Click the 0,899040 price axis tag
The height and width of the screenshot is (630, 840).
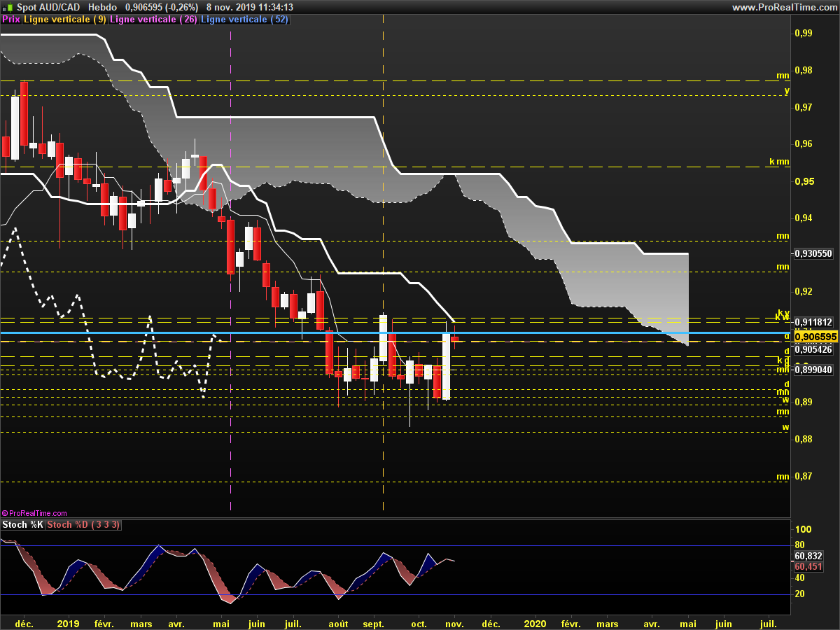click(813, 370)
